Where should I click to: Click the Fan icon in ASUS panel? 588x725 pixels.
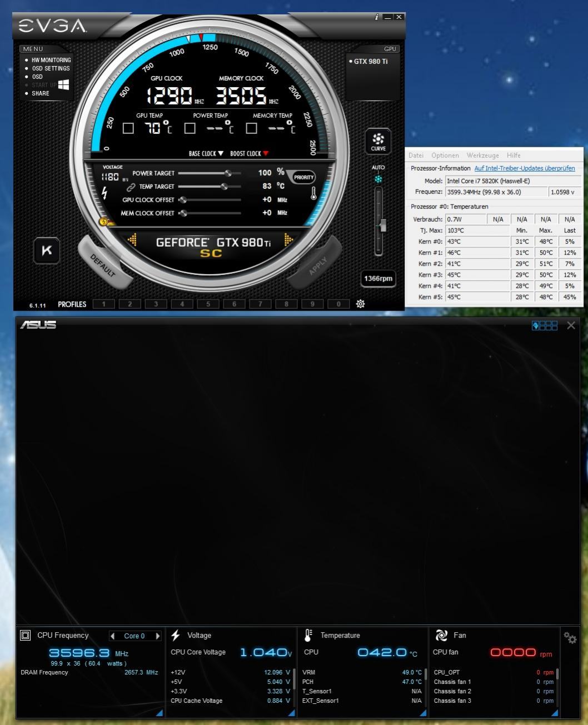pos(442,635)
